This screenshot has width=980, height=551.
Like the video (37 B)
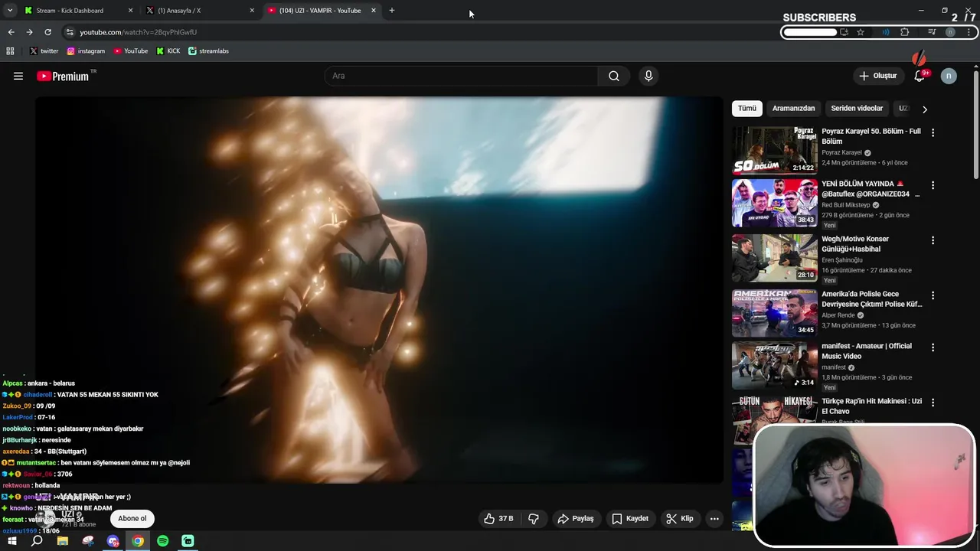pyautogui.click(x=498, y=518)
